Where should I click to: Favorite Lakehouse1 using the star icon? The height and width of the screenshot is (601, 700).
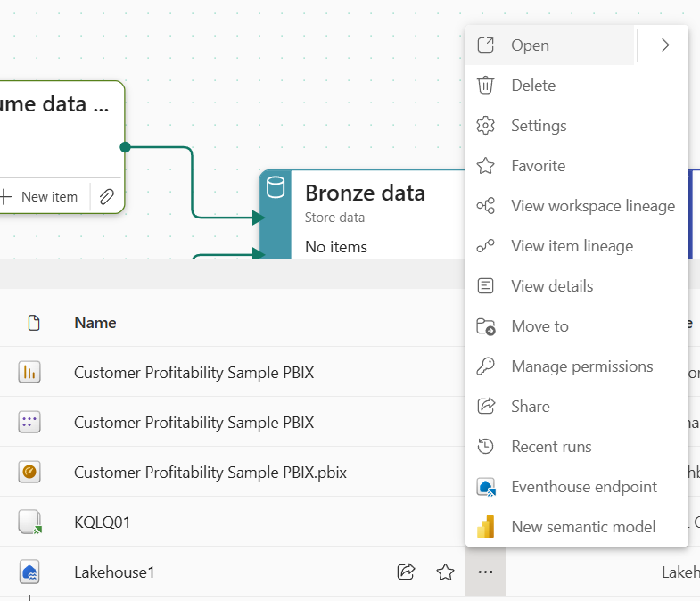(446, 572)
